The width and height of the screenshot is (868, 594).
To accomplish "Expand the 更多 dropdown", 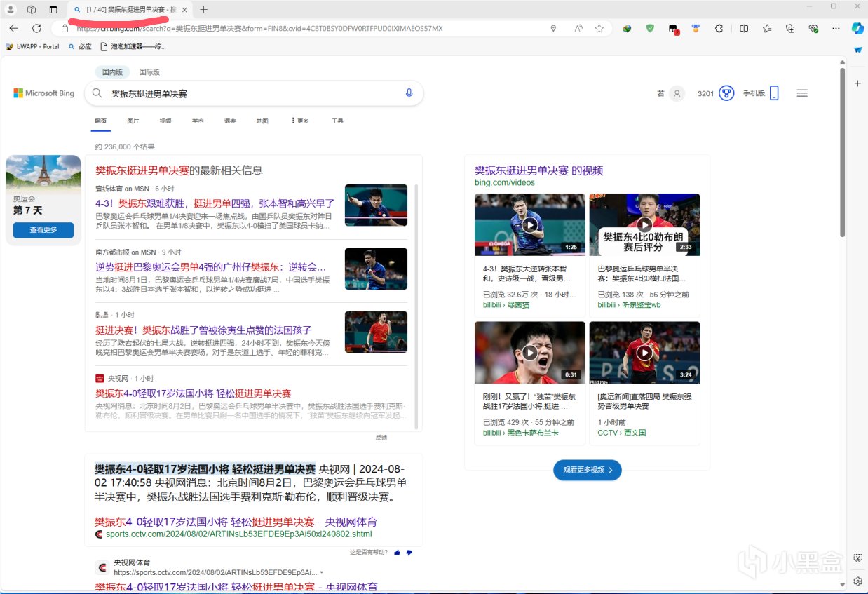I will pos(300,121).
